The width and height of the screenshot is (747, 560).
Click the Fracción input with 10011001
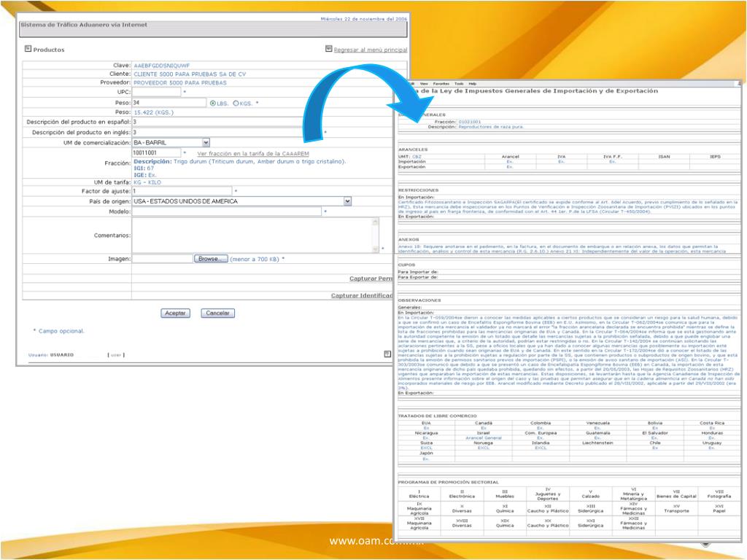(156, 153)
